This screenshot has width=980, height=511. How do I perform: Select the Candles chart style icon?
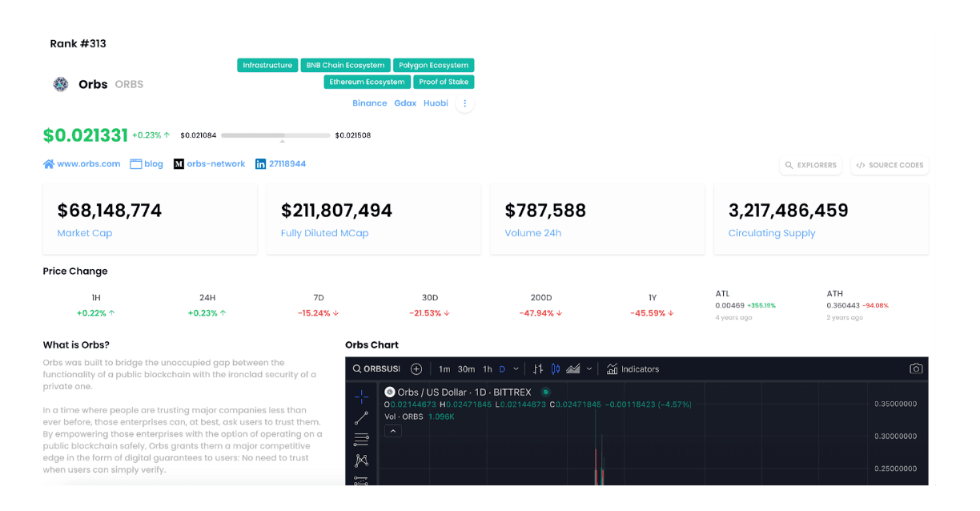[x=556, y=369]
